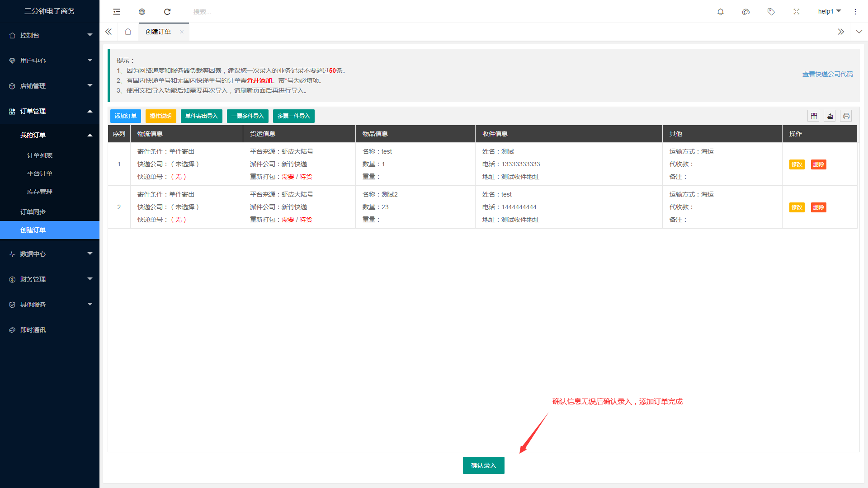Open 订单列表 menu item

pyautogui.click(x=40, y=155)
